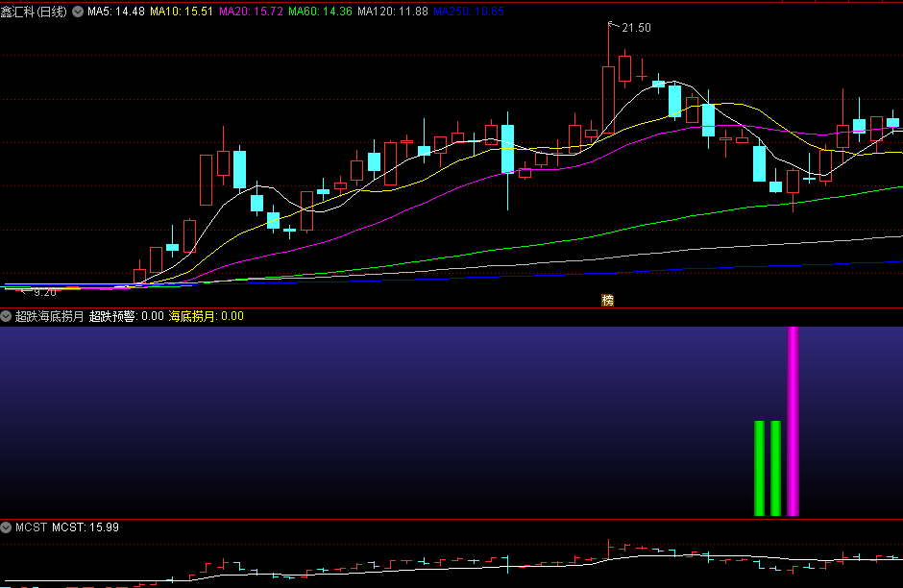Click the 榜 badge icon under the candles
The width and height of the screenshot is (903, 588).
[x=607, y=300]
